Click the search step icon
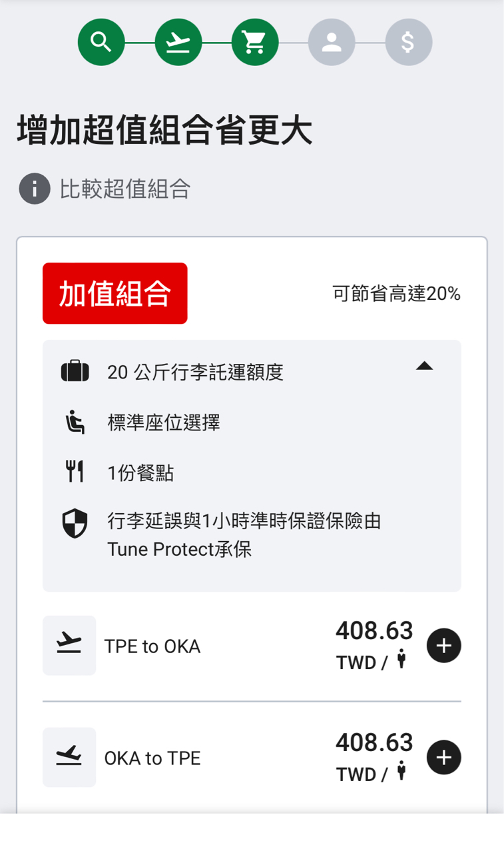 (x=101, y=42)
